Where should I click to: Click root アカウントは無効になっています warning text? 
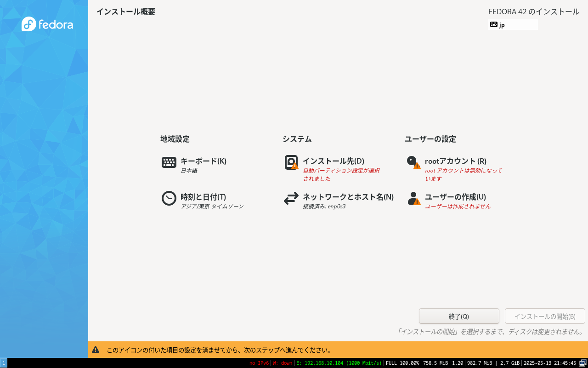click(464, 174)
